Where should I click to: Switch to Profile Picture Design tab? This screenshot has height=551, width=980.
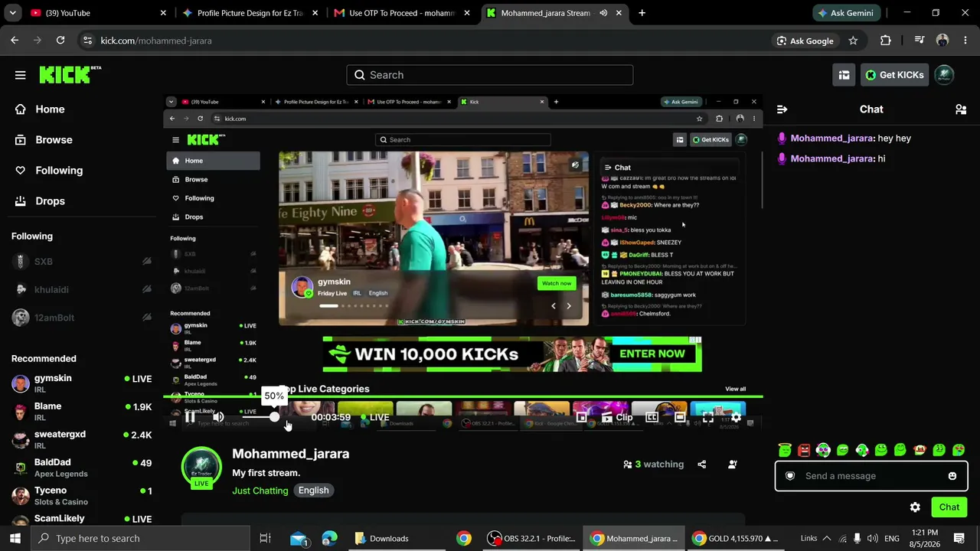tap(250, 13)
